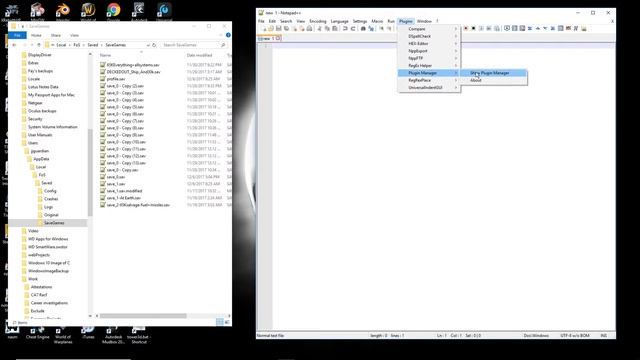Open Notepad++ Window menu

click(424, 21)
